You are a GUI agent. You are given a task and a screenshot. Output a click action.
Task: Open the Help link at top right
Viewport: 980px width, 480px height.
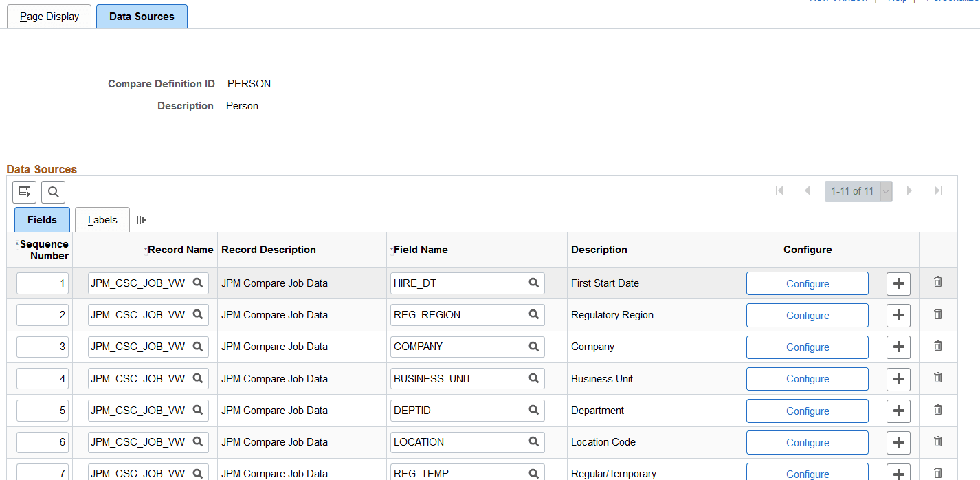coord(898,1)
